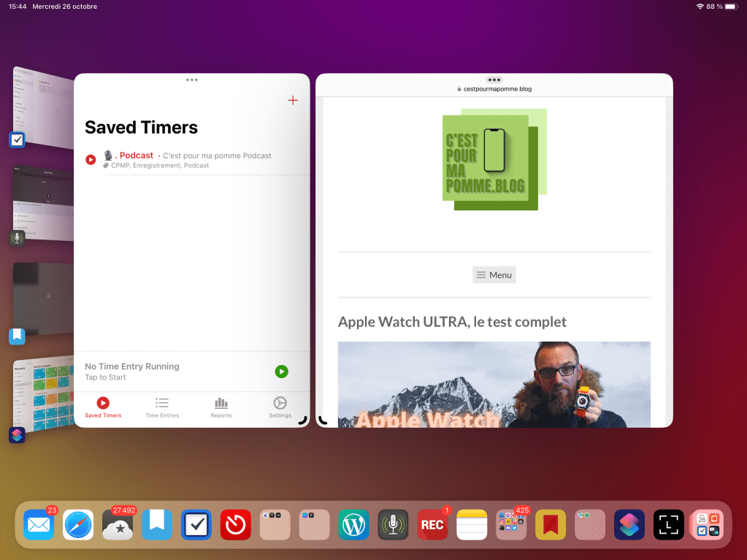Image resolution: width=747 pixels, height=560 pixels.
Task: Launch the red REC app in the dock
Action: tap(432, 525)
